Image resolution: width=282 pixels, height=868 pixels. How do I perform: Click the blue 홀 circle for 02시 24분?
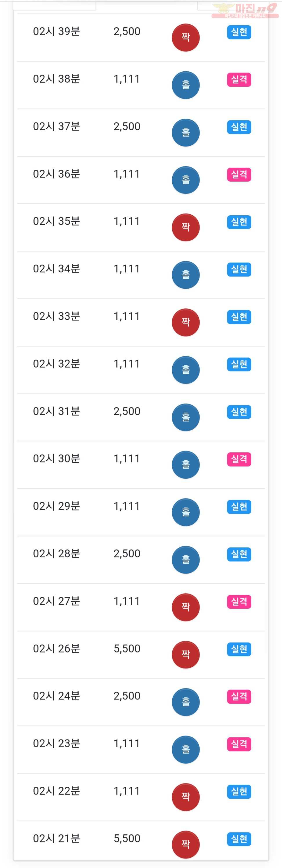pos(186,702)
